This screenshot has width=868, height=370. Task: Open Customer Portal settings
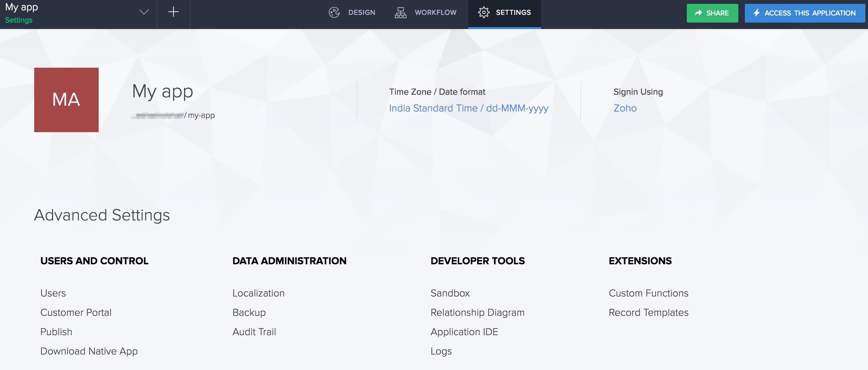[76, 312]
